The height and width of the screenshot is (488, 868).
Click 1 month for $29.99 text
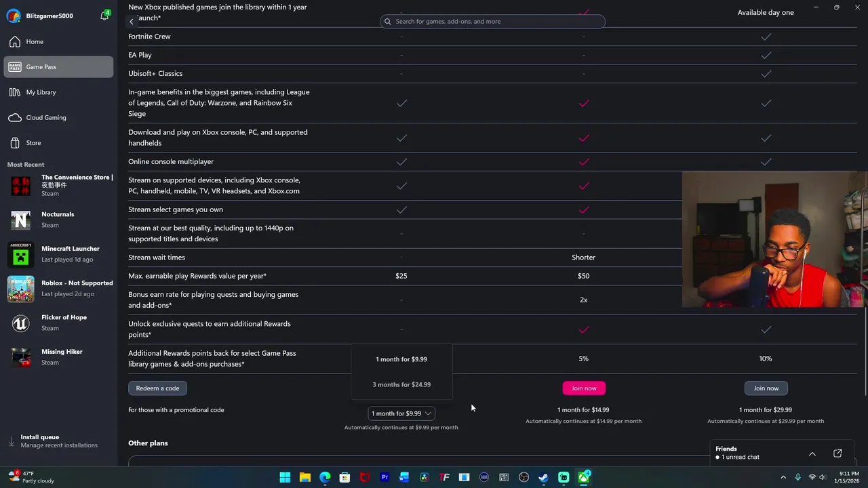[766, 410]
